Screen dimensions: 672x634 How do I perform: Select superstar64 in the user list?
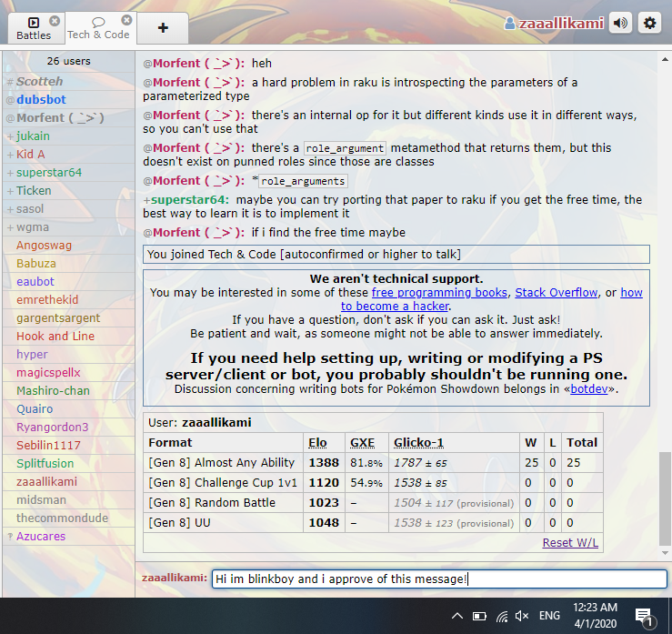[68, 172]
